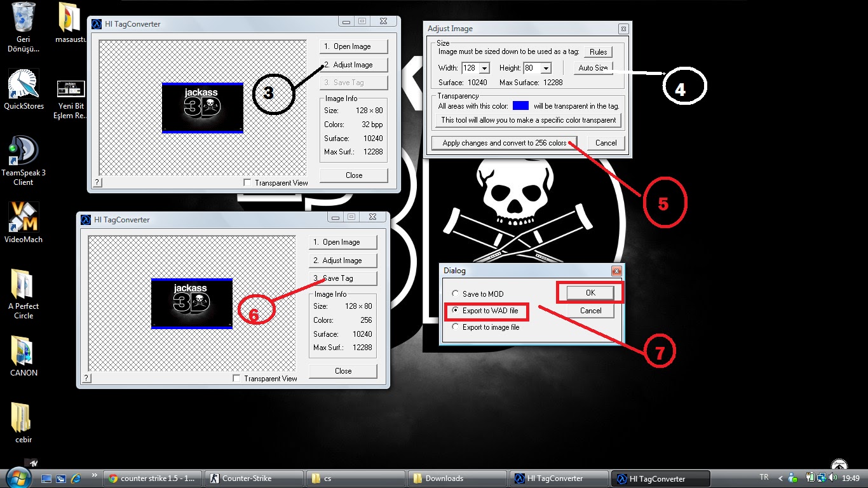Open the Width dropdown showing 128
868x488 pixels.
[x=484, y=68]
